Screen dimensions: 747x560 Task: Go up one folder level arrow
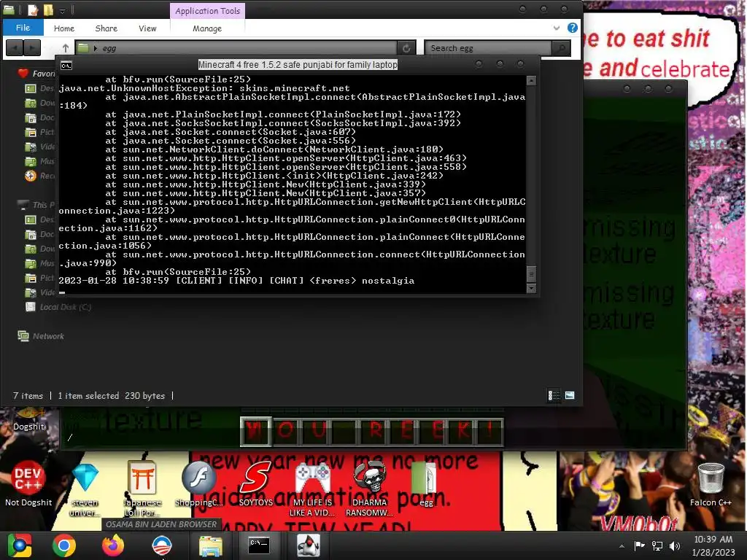(x=66, y=48)
